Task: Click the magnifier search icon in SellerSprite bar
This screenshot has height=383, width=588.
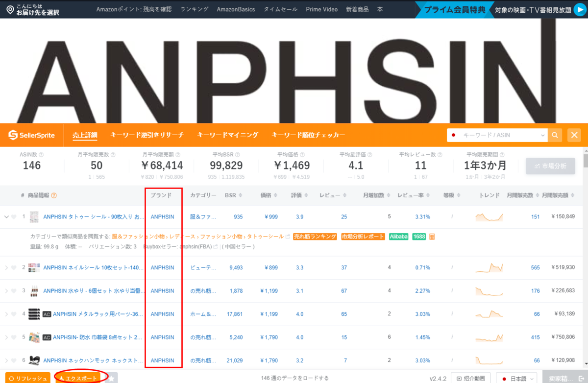Action: tap(555, 135)
